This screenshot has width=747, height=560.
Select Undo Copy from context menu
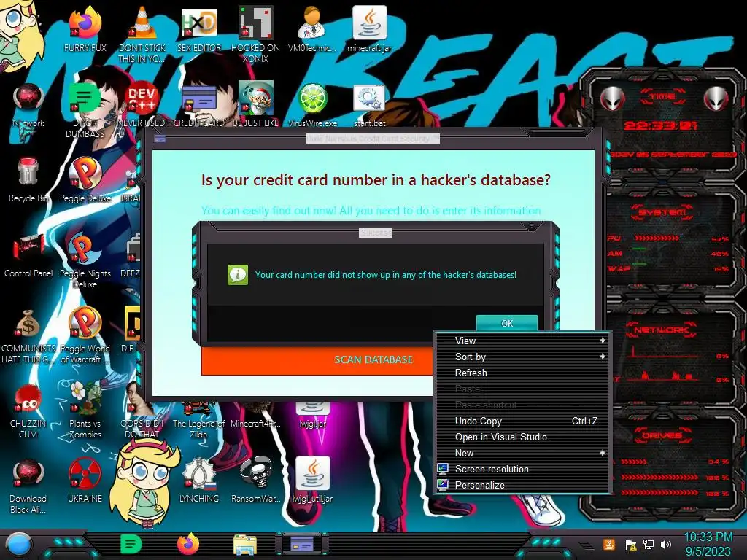[x=523, y=421]
